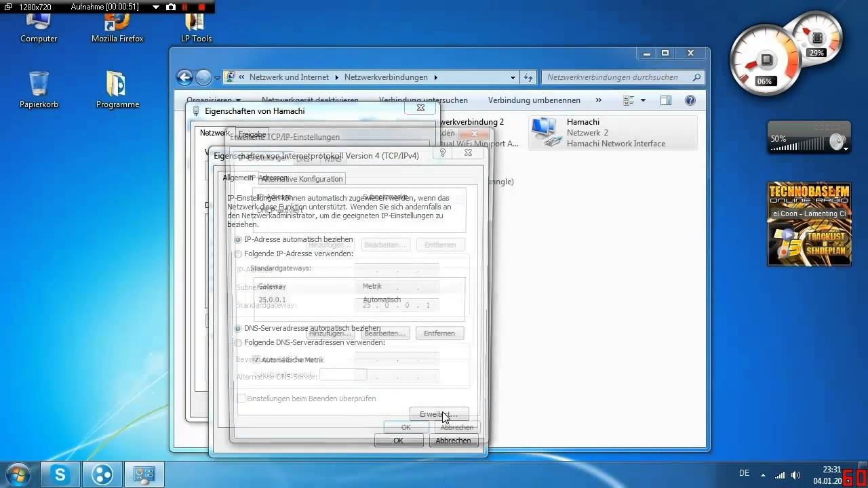This screenshot has height=488, width=868.
Task: Open the Windows Start menu
Action: (x=18, y=473)
